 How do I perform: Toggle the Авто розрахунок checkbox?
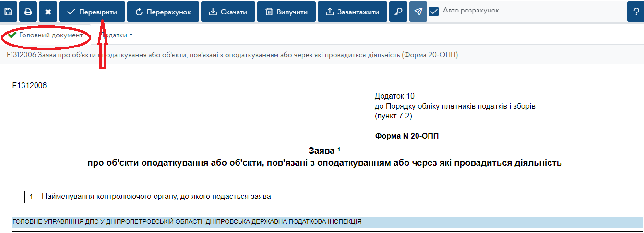pos(434,12)
